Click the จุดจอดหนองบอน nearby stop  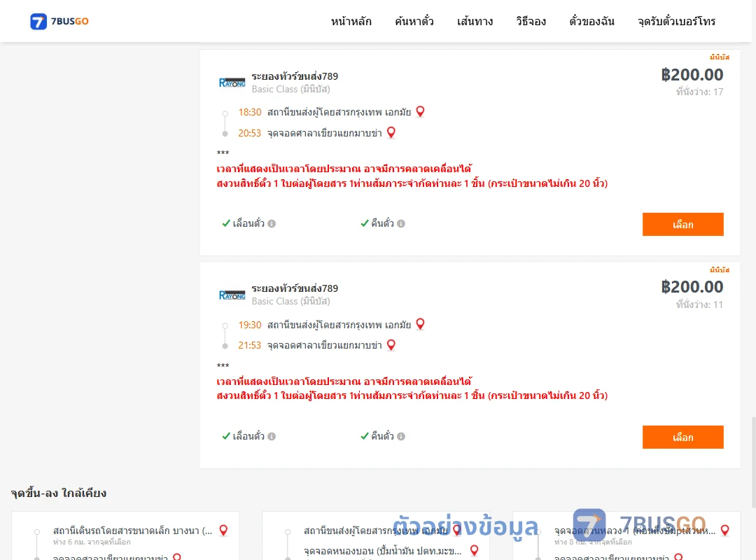tap(382, 551)
